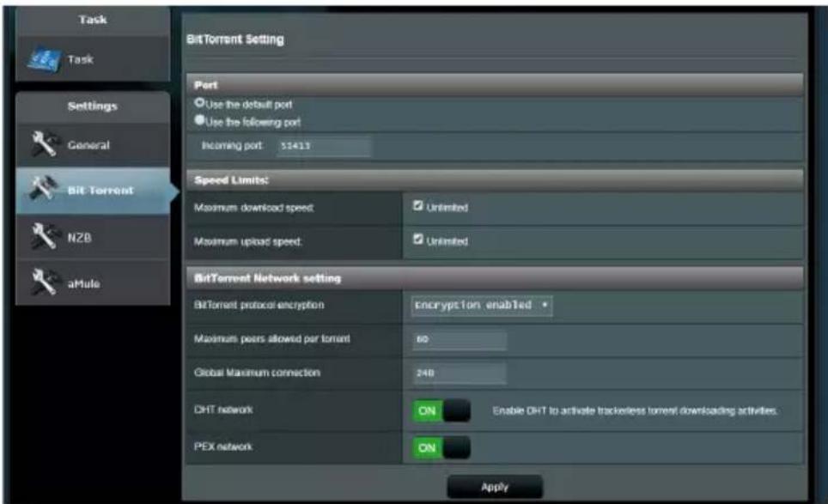Click the Speed Limits section header
Image resolution: width=828 pixels, height=504 pixels.
point(495,180)
